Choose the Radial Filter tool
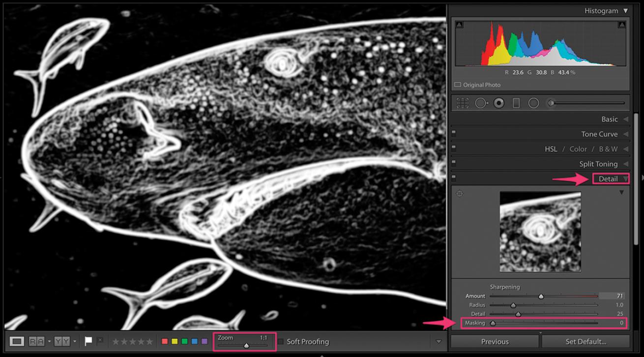The image size is (644, 357). point(533,103)
